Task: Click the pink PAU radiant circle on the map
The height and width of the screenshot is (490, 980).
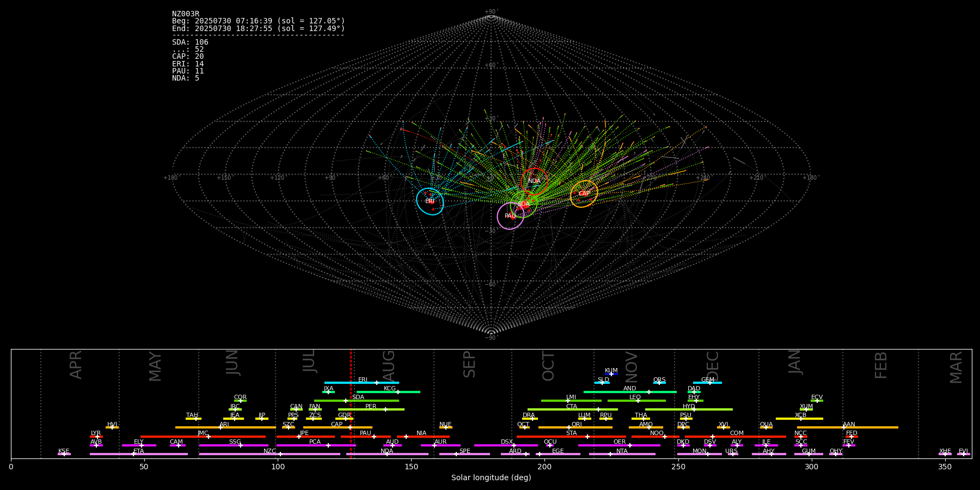Action: [511, 216]
